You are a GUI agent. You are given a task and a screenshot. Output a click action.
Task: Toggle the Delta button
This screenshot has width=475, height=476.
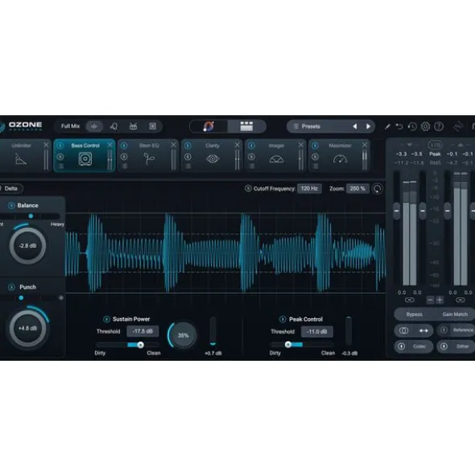click(x=10, y=188)
